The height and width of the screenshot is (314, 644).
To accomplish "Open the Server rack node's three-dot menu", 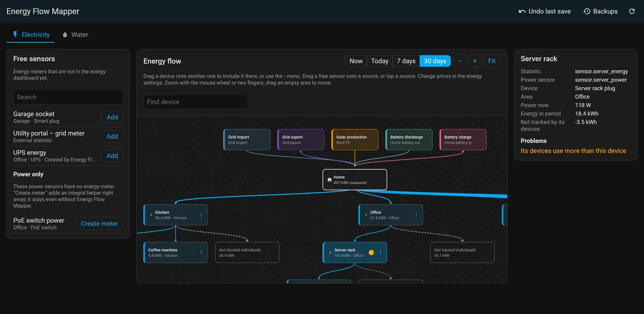I will click(380, 252).
